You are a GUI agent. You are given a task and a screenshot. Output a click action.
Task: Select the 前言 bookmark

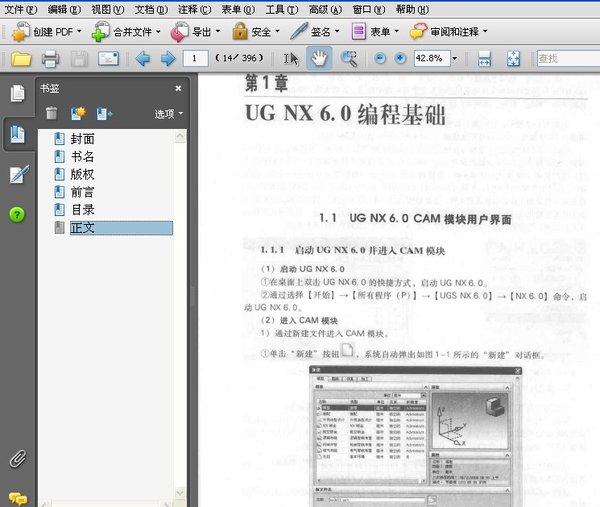pos(82,192)
